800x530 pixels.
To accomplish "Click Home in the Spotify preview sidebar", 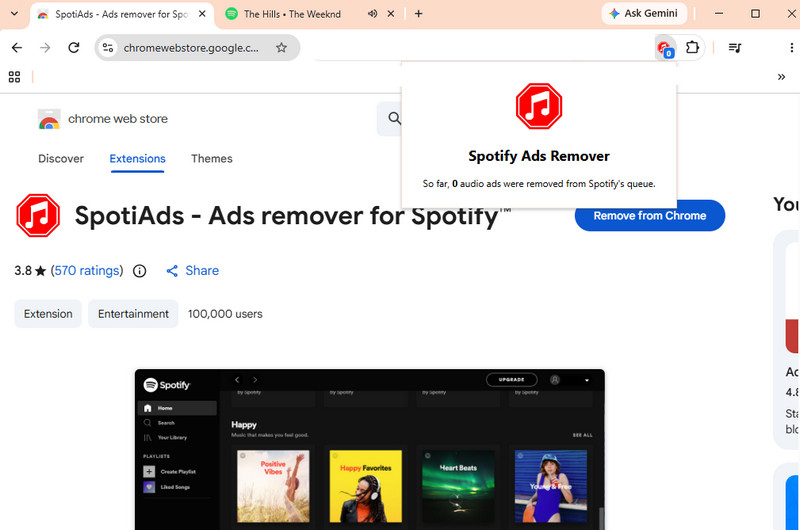I will click(177, 408).
